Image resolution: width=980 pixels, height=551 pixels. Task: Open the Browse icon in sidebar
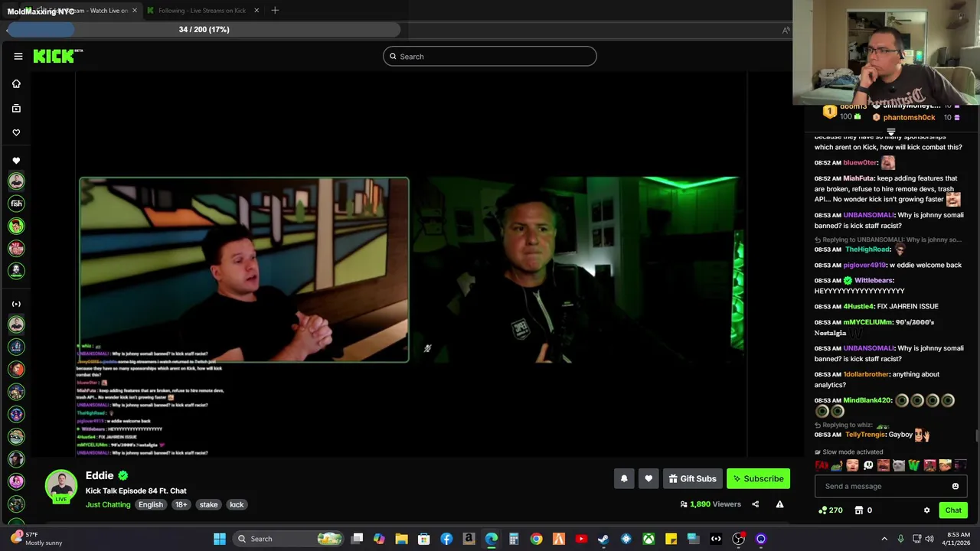(x=16, y=108)
